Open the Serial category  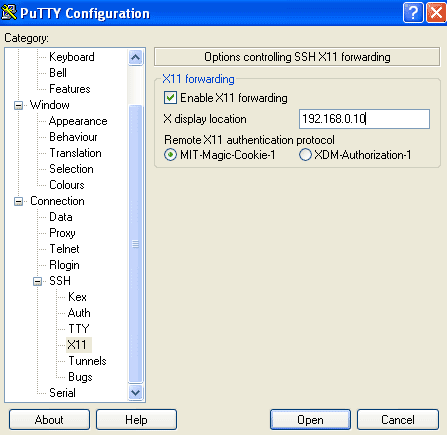coord(62,393)
